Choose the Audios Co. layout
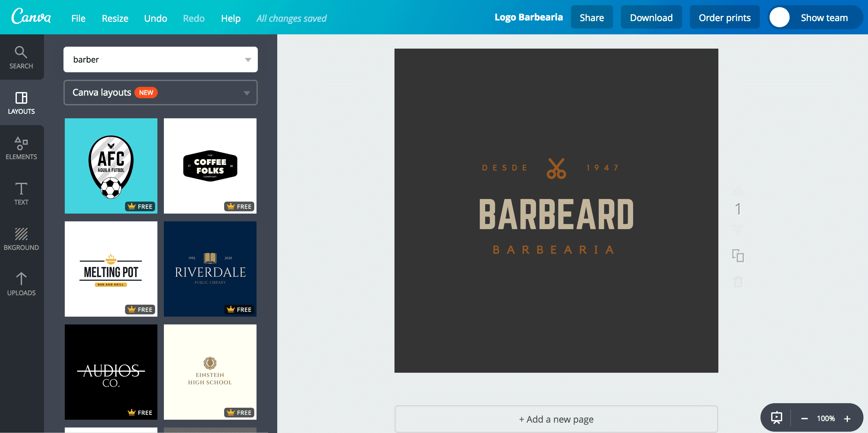The width and height of the screenshot is (868, 433). [x=111, y=372]
